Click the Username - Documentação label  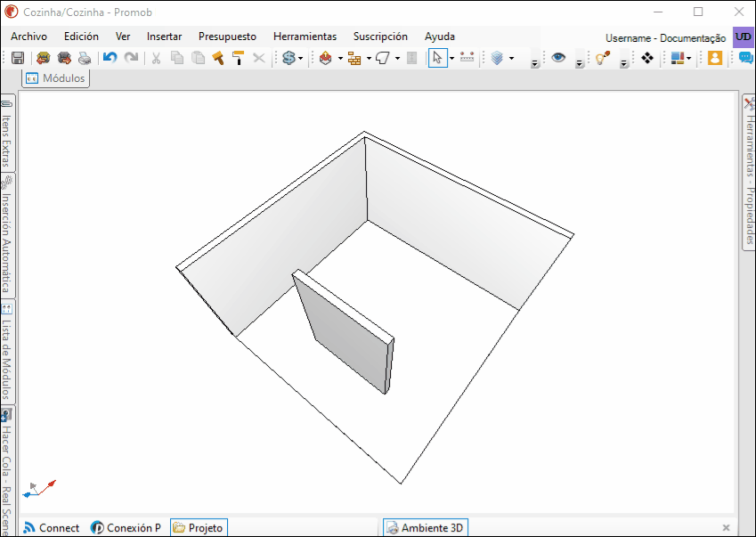click(x=665, y=38)
